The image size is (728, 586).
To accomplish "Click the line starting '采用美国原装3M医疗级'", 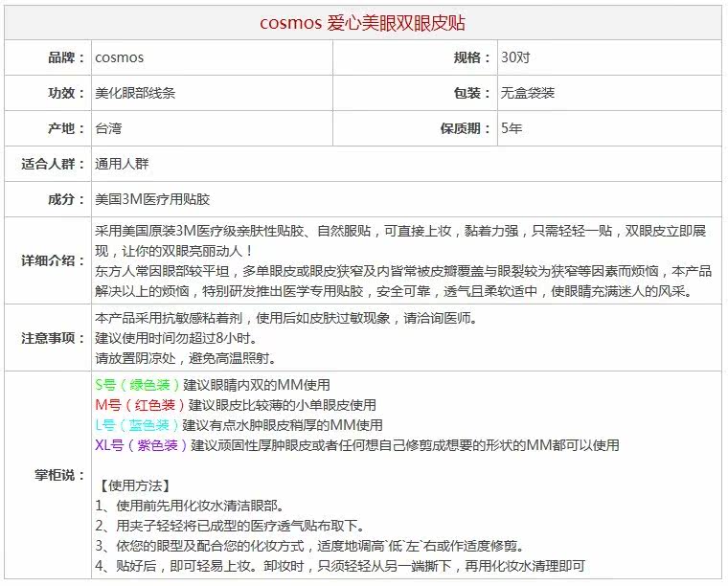I will (x=400, y=231).
